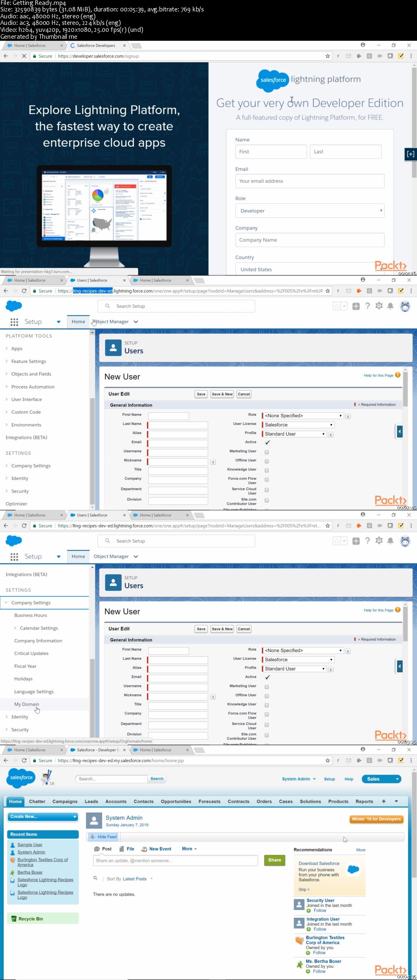Bookmark the signup page with the star icon
The width and height of the screenshot is (417, 980).
(327, 56)
